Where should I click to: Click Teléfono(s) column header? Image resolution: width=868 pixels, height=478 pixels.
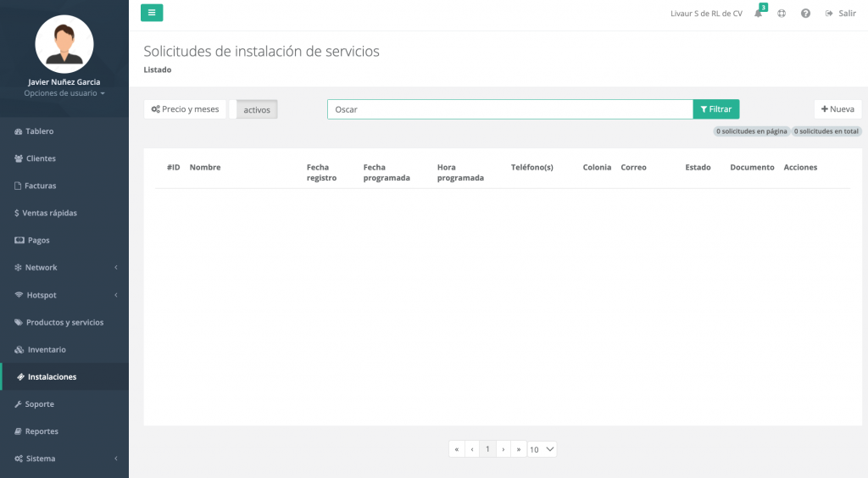click(x=532, y=167)
